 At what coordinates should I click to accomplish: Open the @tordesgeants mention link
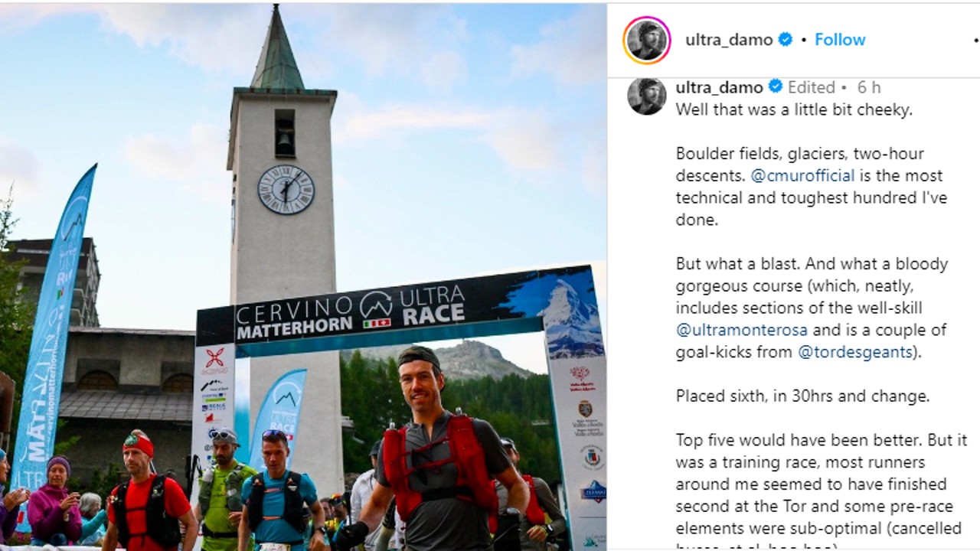(x=855, y=352)
